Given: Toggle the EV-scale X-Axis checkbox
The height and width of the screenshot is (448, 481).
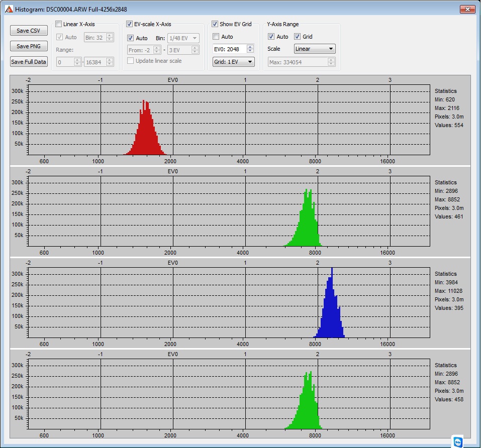Looking at the screenshot, I should coord(130,24).
